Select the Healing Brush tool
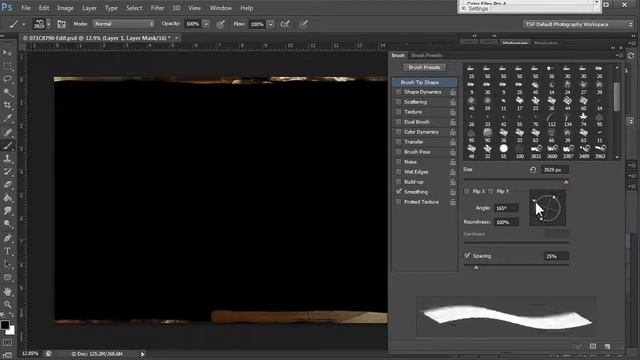 click(7, 132)
